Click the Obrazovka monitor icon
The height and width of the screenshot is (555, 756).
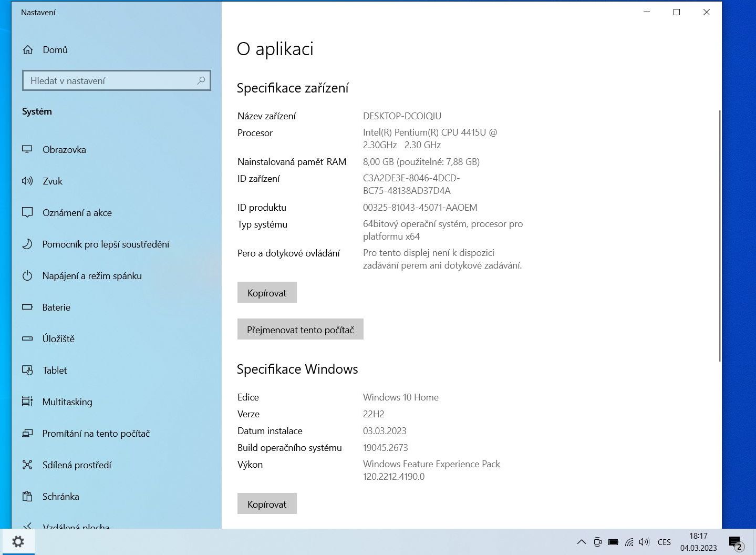pos(27,149)
